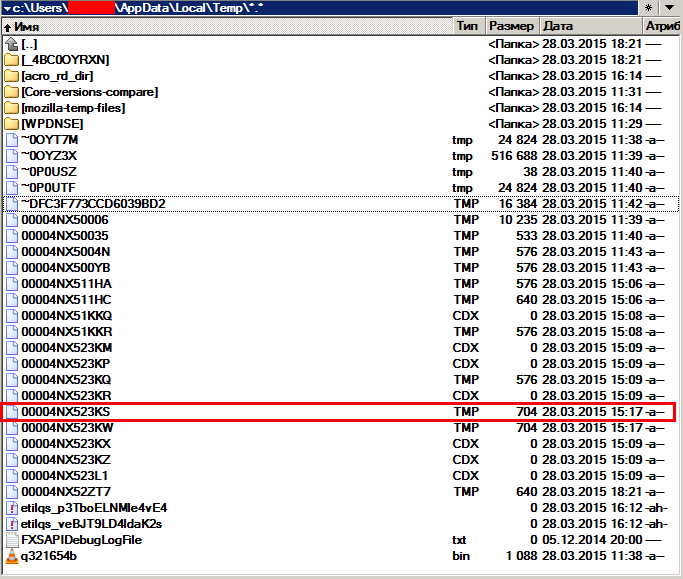The image size is (683, 579).
Task: Click the bin type of q321654b
Action: pyautogui.click(x=461, y=556)
